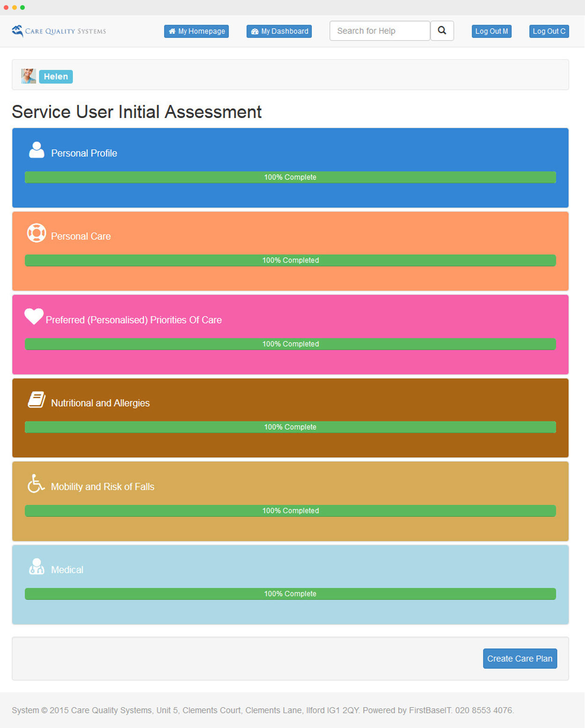Click the Medical doctor icon
The width and height of the screenshot is (585, 728).
(x=37, y=566)
